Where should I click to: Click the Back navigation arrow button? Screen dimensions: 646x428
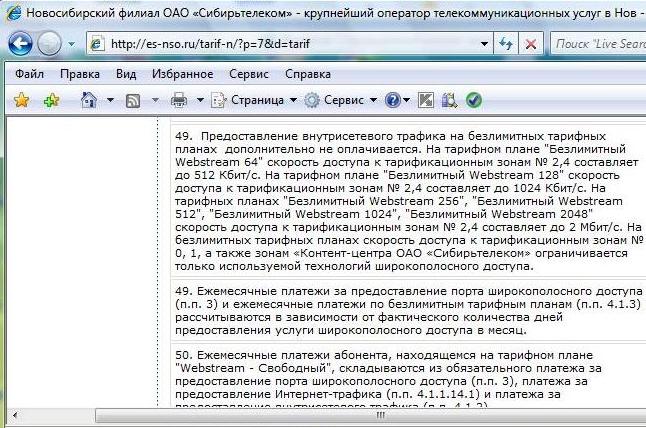click(20, 43)
